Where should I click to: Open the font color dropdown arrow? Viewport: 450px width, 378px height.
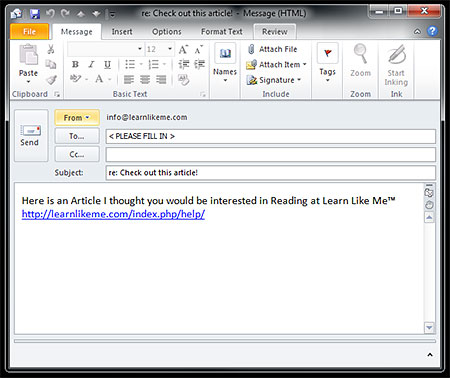click(109, 79)
